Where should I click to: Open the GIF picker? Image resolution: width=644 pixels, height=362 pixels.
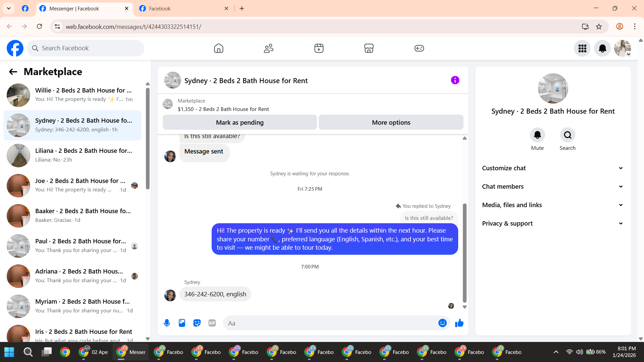point(212,323)
